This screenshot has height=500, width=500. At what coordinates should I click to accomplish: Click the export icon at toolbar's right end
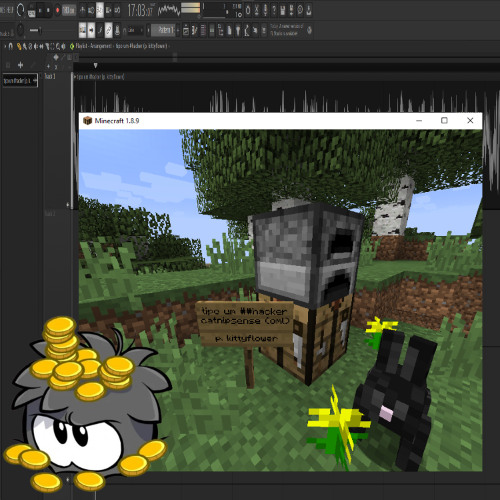309,10
